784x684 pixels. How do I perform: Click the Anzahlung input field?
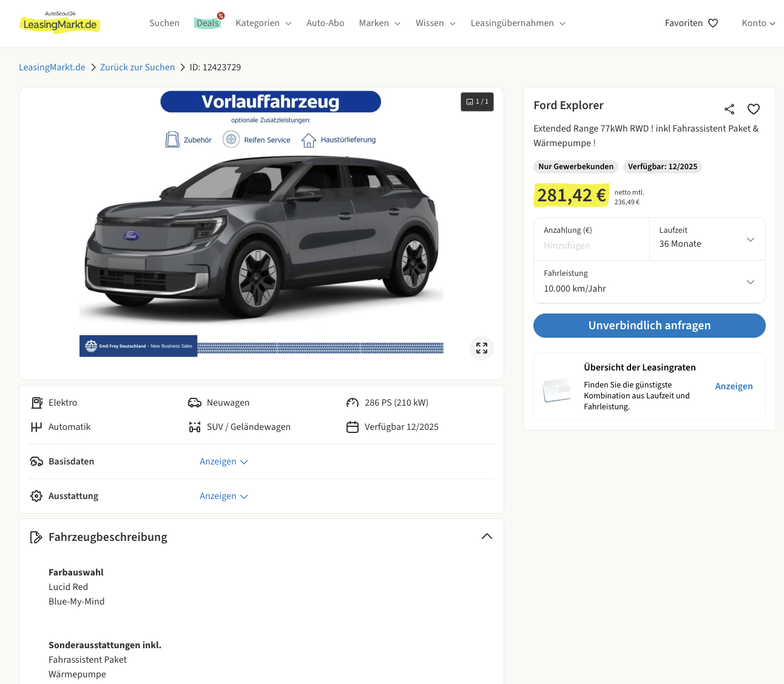(591, 246)
